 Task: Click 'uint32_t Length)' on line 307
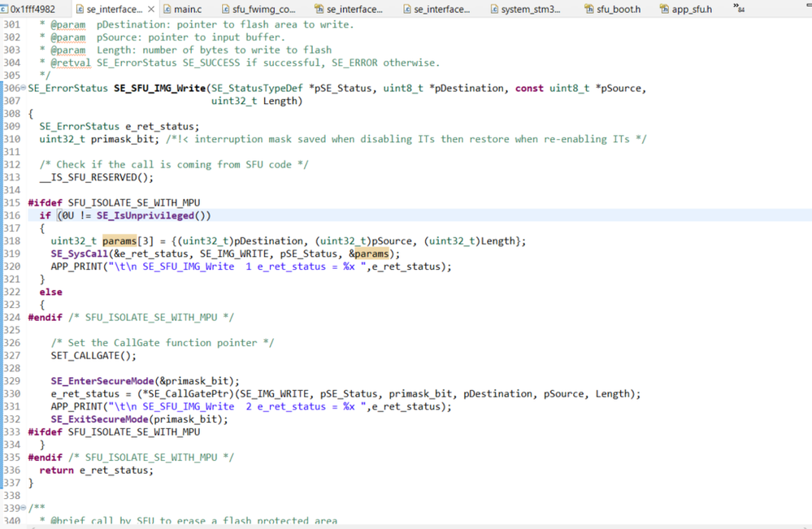pyautogui.click(x=257, y=101)
